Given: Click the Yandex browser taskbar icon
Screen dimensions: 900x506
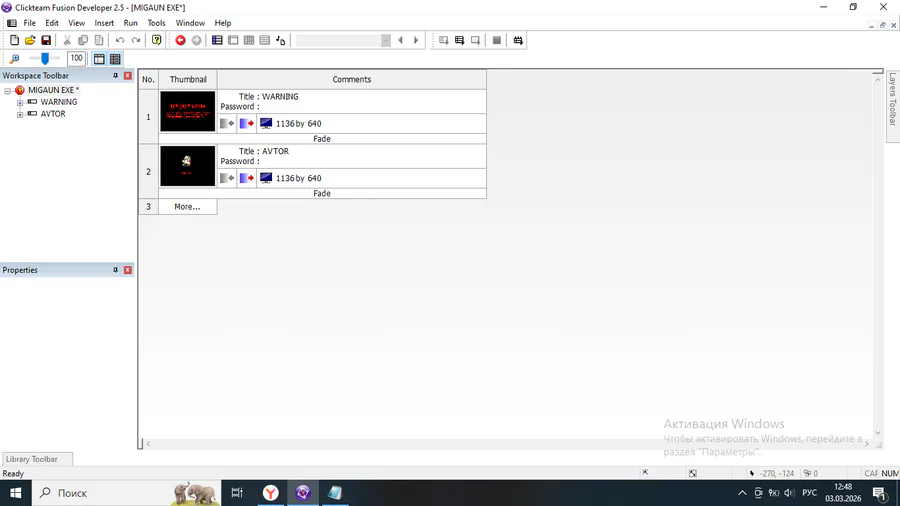Looking at the screenshot, I should point(270,493).
